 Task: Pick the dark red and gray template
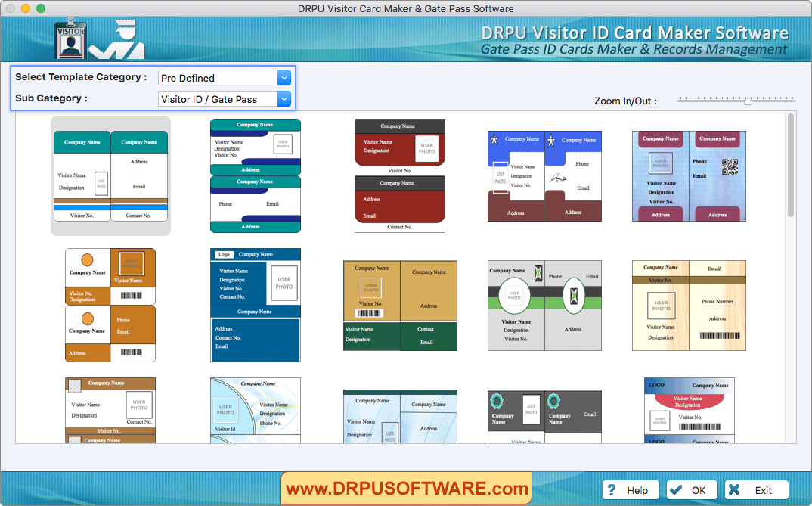[x=400, y=175]
